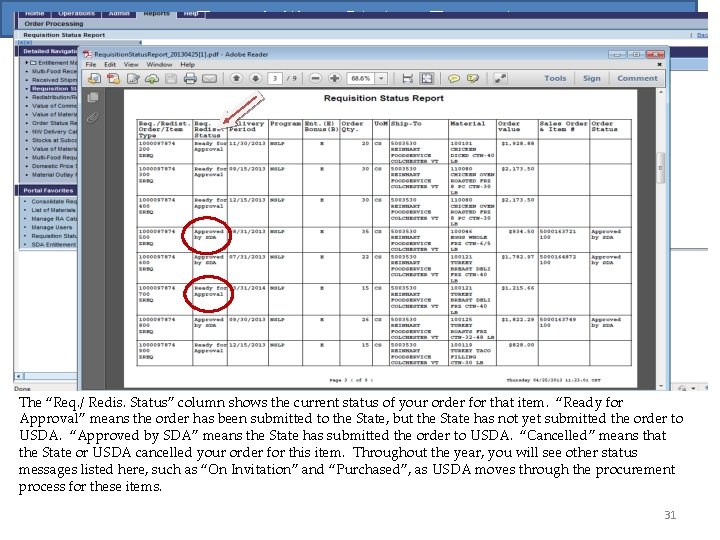Print the PDF using the printer icon

click(x=190, y=79)
